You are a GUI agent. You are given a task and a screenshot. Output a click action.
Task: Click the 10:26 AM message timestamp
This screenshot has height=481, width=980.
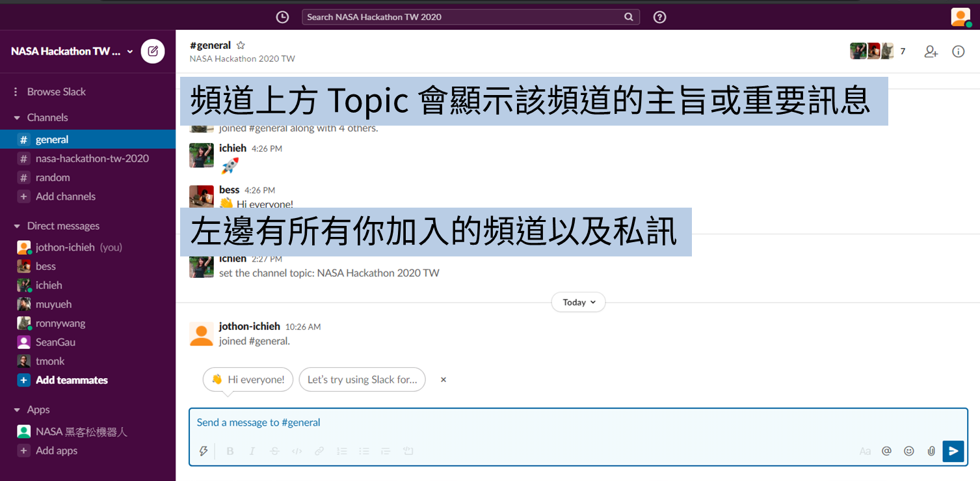click(x=303, y=327)
